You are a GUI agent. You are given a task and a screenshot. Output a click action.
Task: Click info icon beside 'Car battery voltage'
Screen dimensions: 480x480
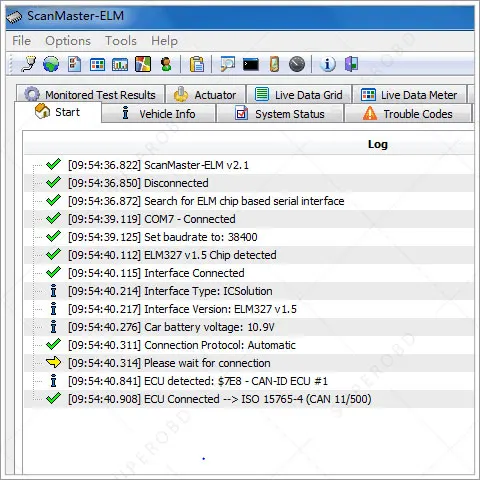pos(53,327)
